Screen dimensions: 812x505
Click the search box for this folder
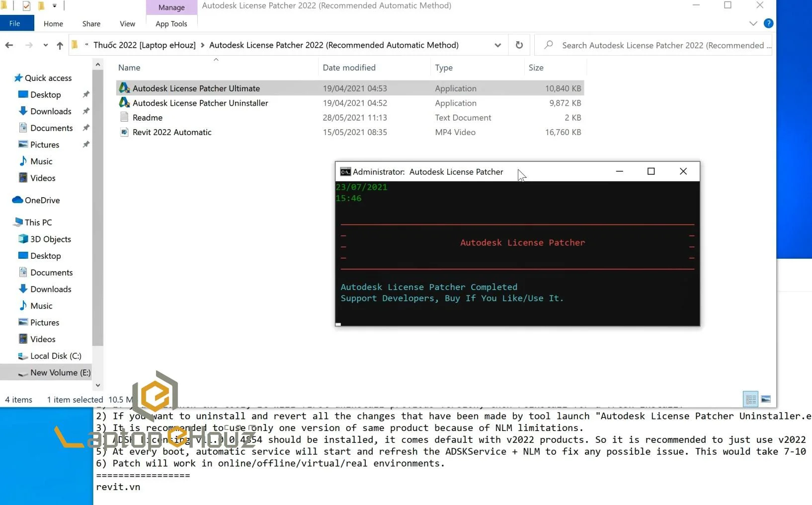pyautogui.click(x=653, y=45)
